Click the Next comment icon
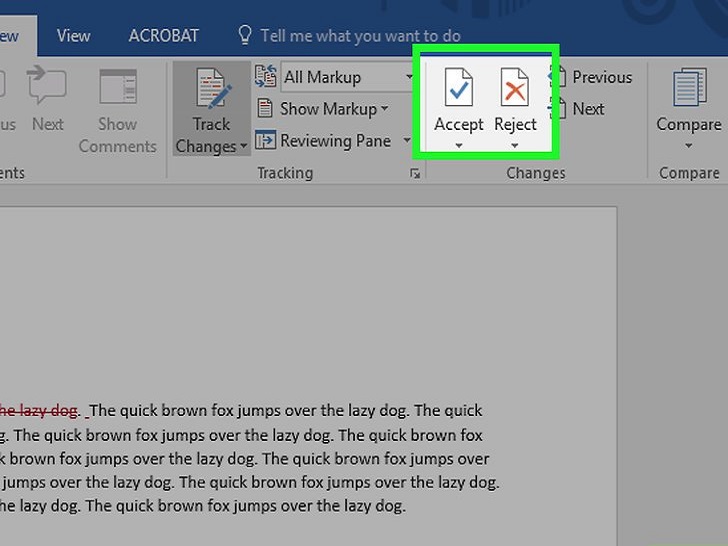Image resolution: width=728 pixels, height=546 pixels. click(47, 85)
